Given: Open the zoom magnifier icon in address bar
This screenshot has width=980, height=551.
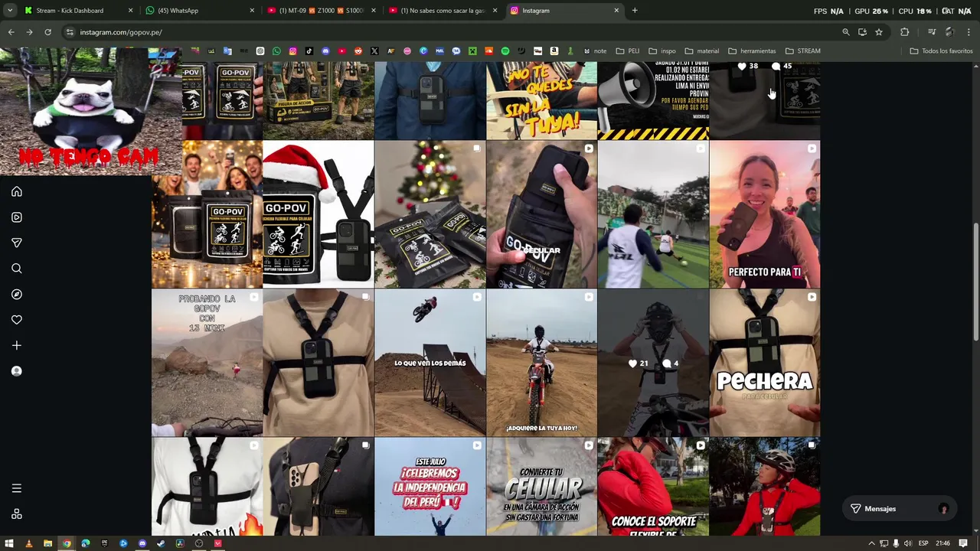Looking at the screenshot, I should (x=846, y=32).
